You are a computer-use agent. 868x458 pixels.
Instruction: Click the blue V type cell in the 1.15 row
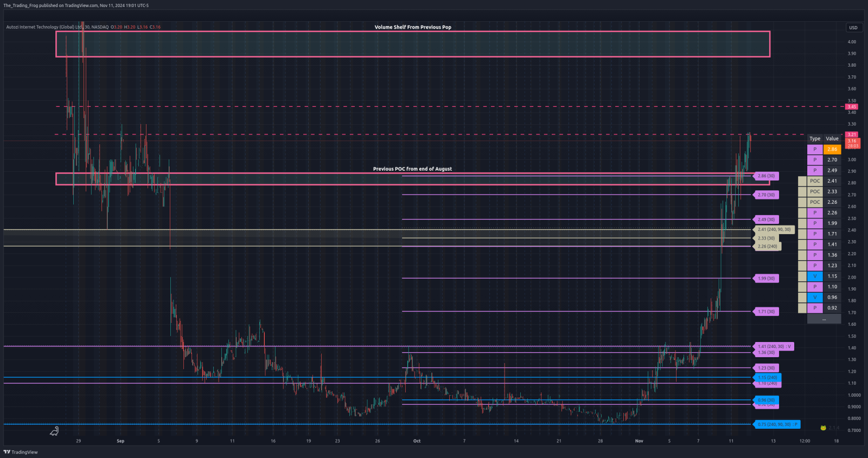coord(815,276)
